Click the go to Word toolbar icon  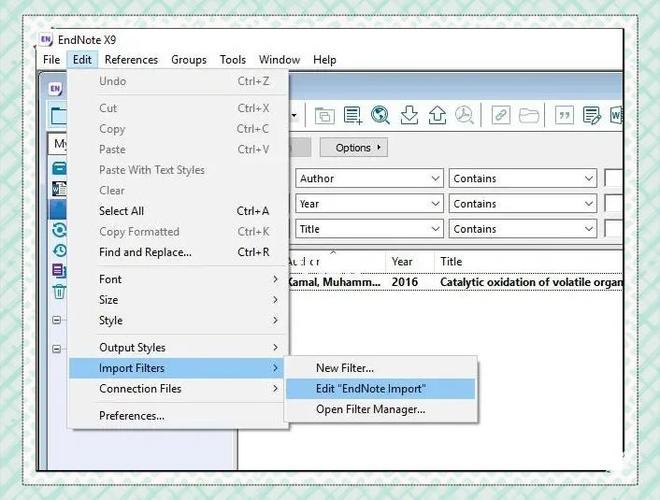click(616, 115)
